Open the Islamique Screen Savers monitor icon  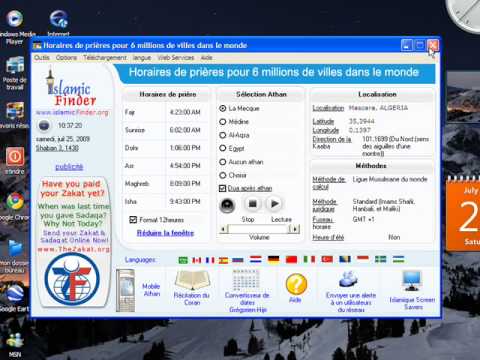412,281
